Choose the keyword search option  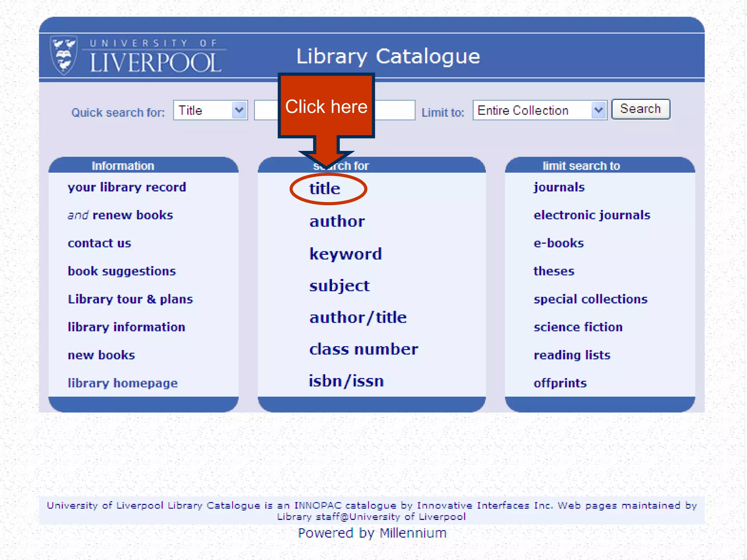[x=345, y=254]
